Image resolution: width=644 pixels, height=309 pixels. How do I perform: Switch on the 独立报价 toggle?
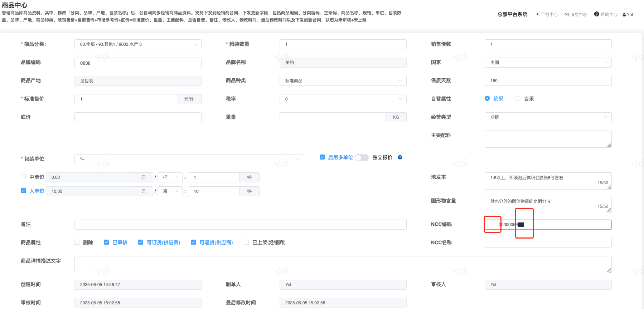362,158
